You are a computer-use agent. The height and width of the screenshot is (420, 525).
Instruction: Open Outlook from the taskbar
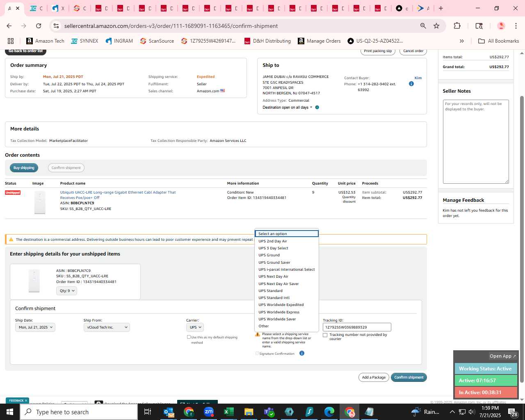[x=169, y=412]
